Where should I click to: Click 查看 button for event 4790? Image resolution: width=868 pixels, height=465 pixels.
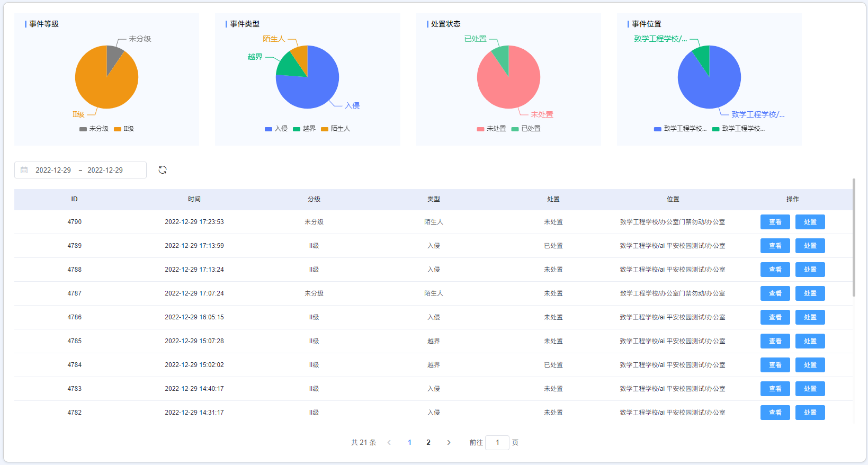tap(775, 222)
